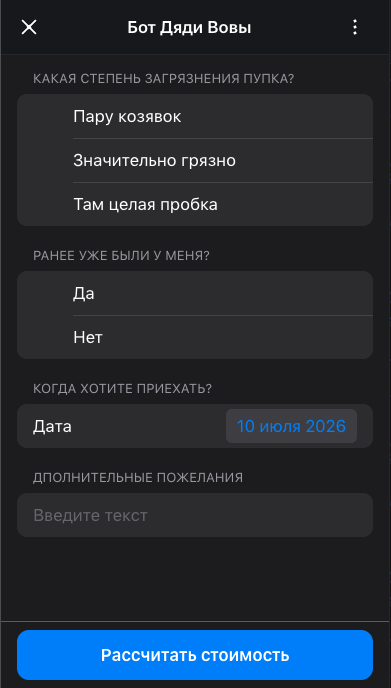Choose the "Значительно грязно" option

coord(195,160)
